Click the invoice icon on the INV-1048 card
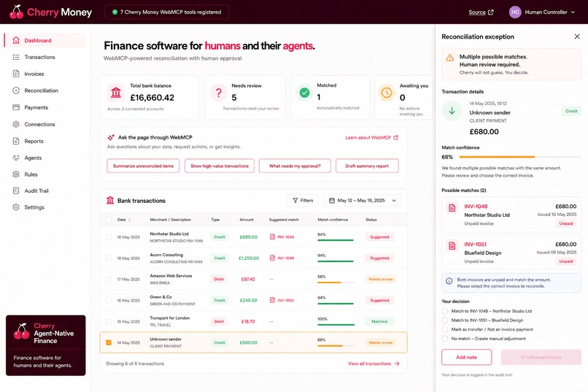The image size is (588, 392). point(452,208)
